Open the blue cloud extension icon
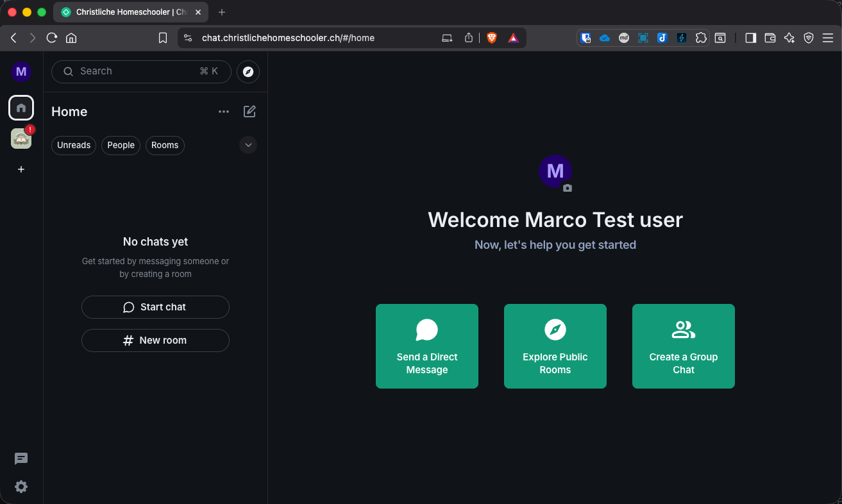The height and width of the screenshot is (504, 842). click(605, 38)
